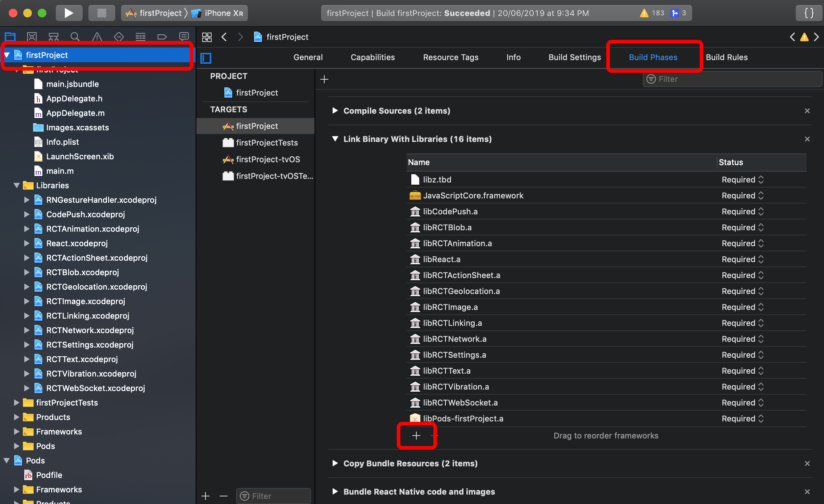Click the related items grid icon
This screenshot has width=824, height=504.
point(207,37)
